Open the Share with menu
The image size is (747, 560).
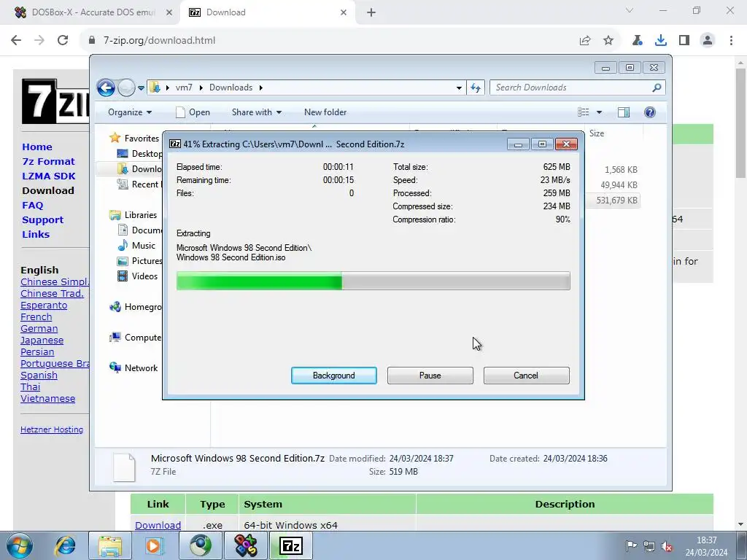[x=256, y=112]
